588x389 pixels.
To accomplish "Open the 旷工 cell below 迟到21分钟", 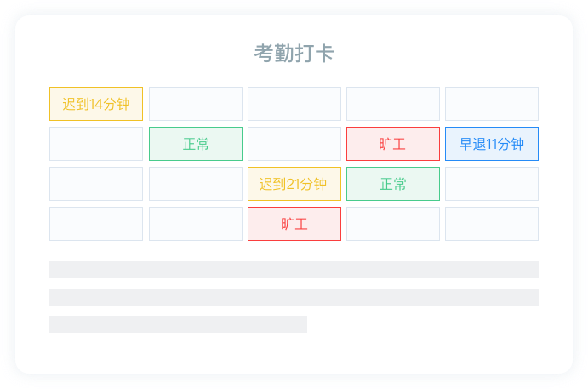I will tap(294, 224).
